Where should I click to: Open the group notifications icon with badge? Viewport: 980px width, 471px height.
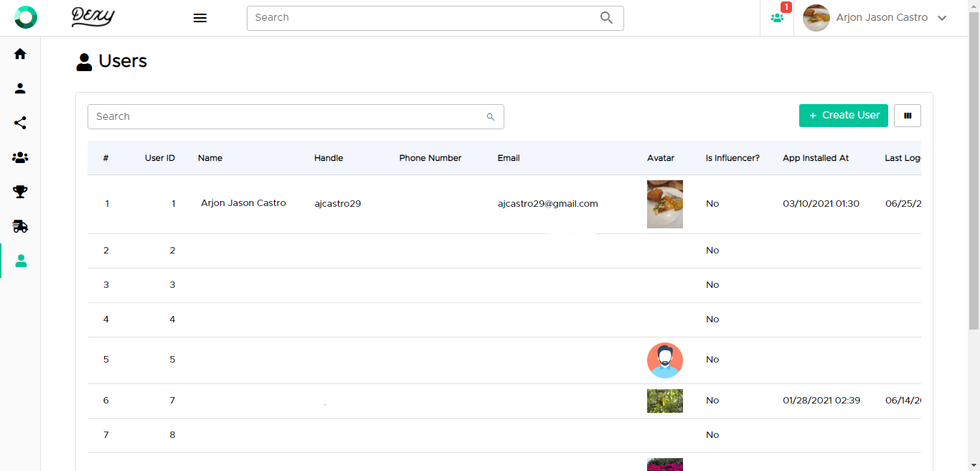(x=778, y=17)
